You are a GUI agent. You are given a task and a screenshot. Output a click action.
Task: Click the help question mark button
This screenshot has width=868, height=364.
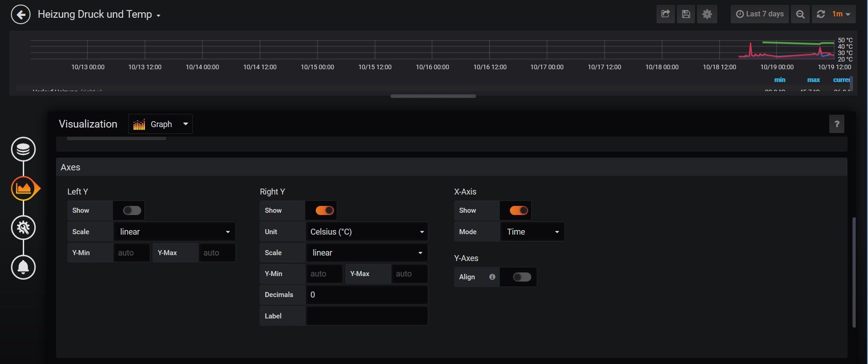837,124
